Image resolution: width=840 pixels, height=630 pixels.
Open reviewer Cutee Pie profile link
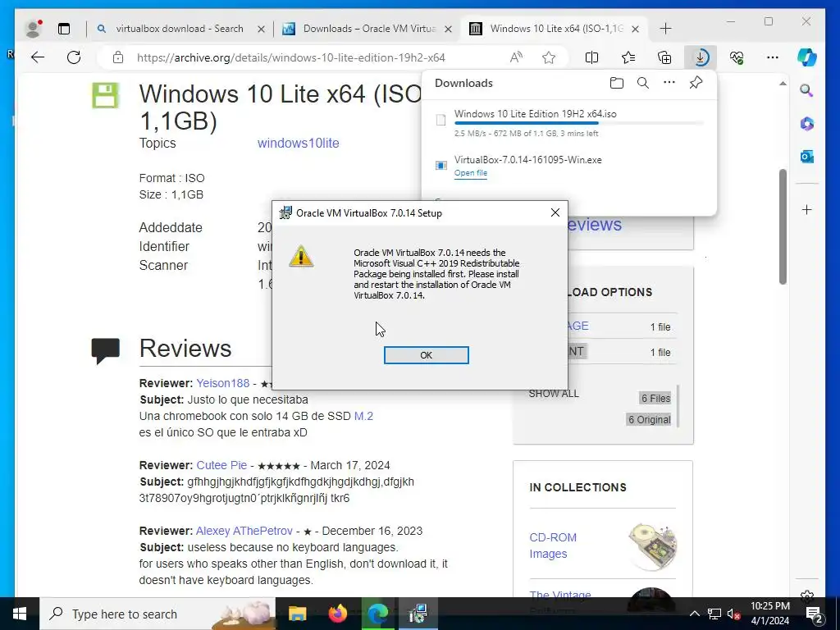[221, 465]
